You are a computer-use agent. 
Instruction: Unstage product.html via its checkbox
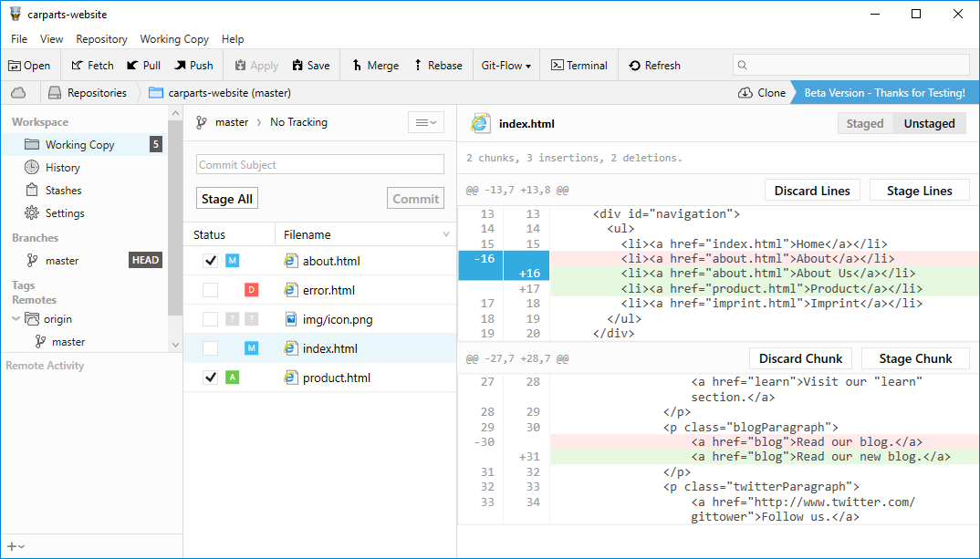(x=211, y=377)
